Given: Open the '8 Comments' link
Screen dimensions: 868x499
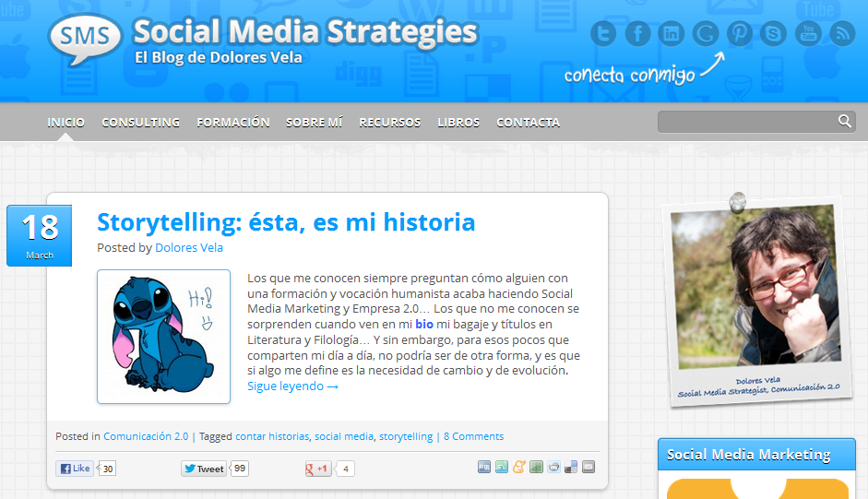Looking at the screenshot, I should tap(473, 436).
